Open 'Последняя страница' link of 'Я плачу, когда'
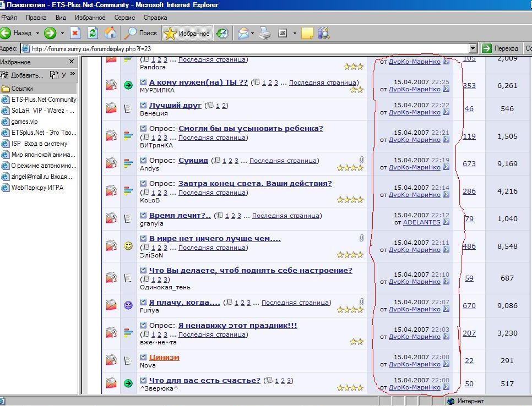The width and height of the screenshot is (532, 406). click(x=295, y=303)
